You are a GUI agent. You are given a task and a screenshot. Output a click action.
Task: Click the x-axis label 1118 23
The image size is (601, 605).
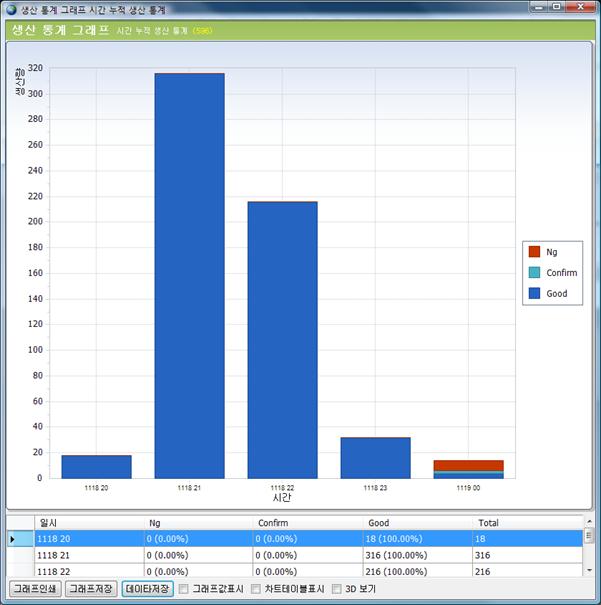pyautogui.click(x=375, y=488)
